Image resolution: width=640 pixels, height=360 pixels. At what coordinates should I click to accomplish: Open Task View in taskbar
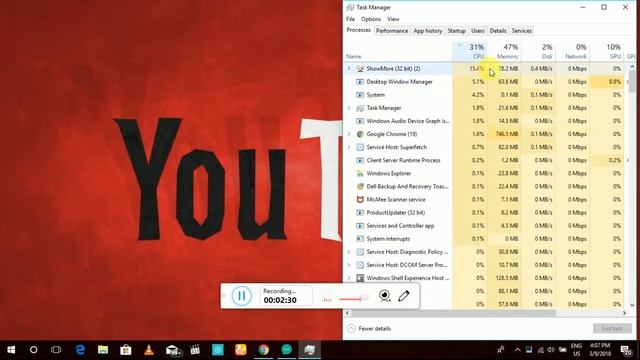point(56,350)
